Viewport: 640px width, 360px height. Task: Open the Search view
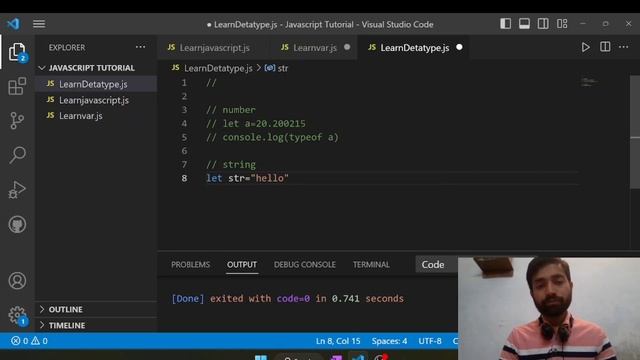coord(17,155)
